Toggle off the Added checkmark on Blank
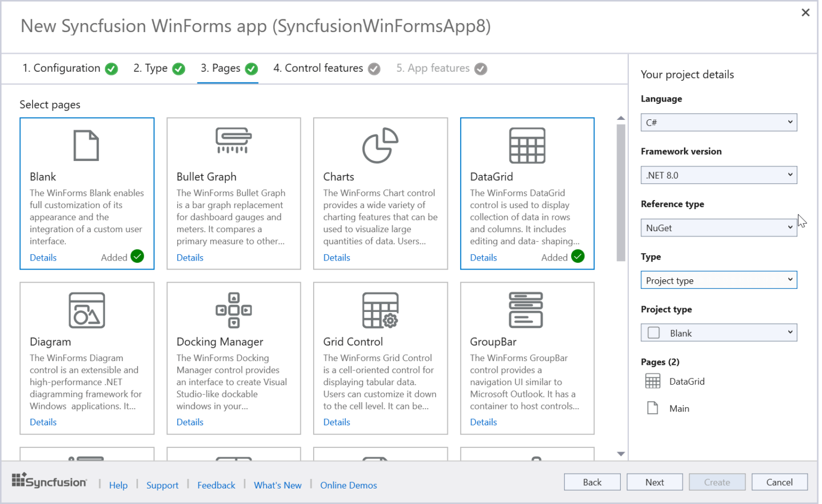Screen dimensions: 822x504 point(138,257)
